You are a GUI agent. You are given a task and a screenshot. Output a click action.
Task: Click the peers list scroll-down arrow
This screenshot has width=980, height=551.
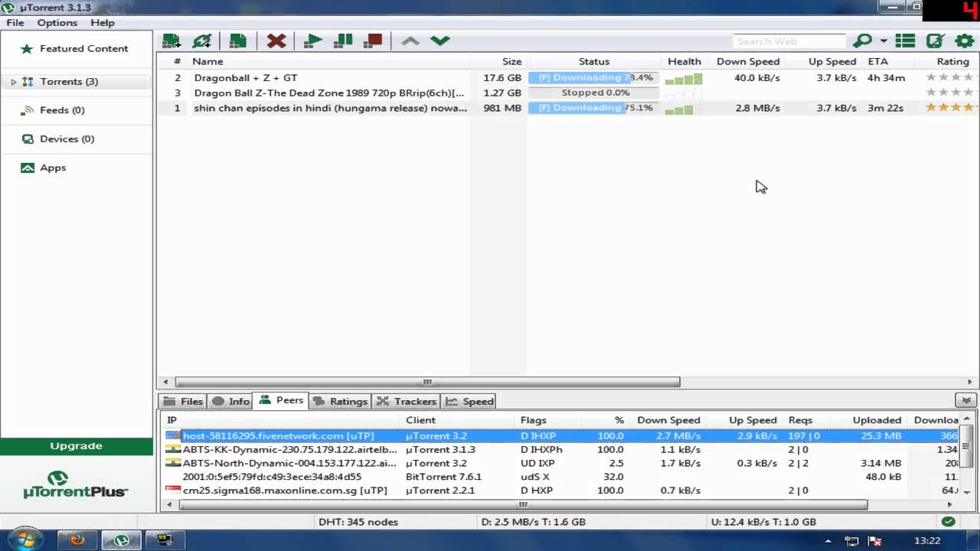967,492
